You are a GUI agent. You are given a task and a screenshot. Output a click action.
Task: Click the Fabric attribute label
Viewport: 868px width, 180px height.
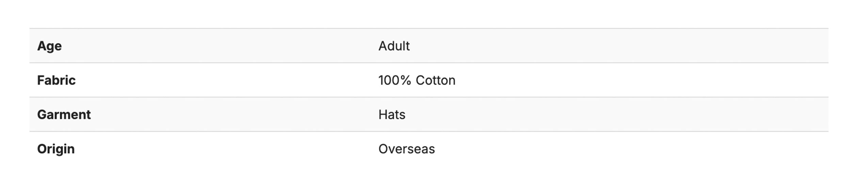tap(56, 80)
